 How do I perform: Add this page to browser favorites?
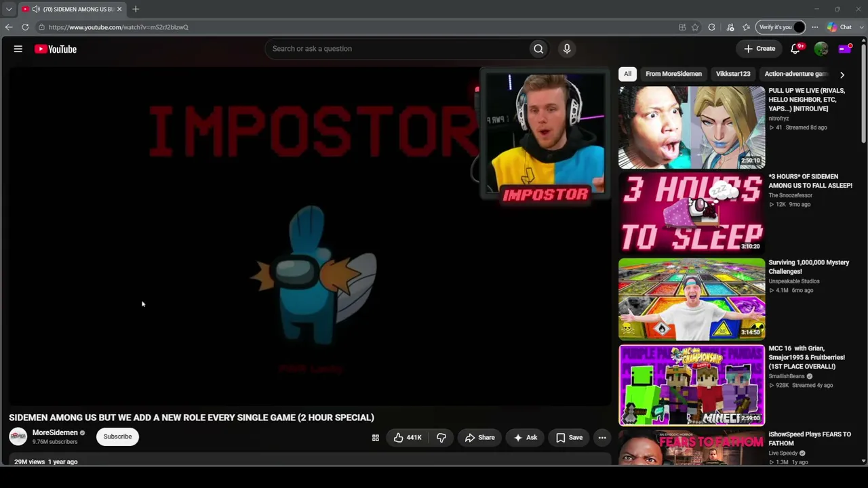click(x=695, y=27)
